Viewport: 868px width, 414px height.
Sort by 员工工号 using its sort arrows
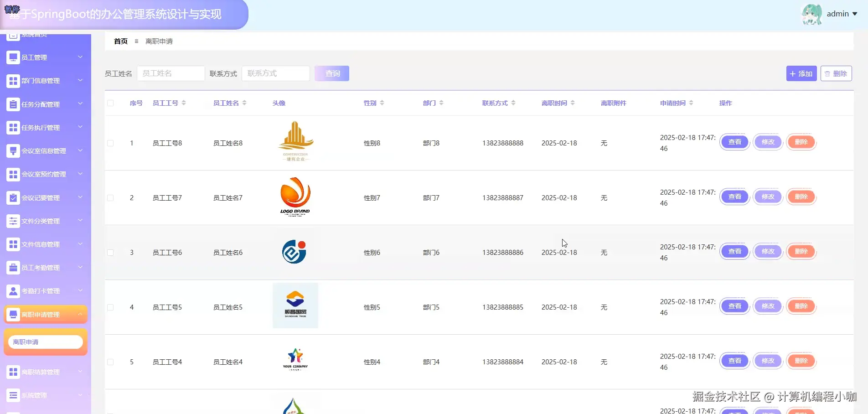click(x=184, y=103)
